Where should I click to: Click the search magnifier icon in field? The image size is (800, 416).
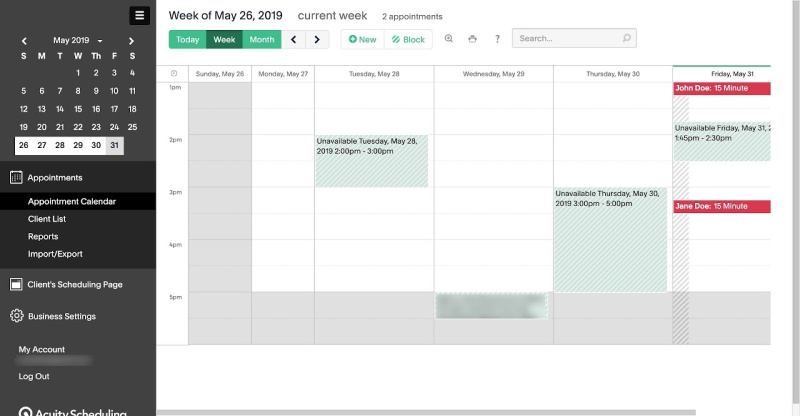[627, 38]
